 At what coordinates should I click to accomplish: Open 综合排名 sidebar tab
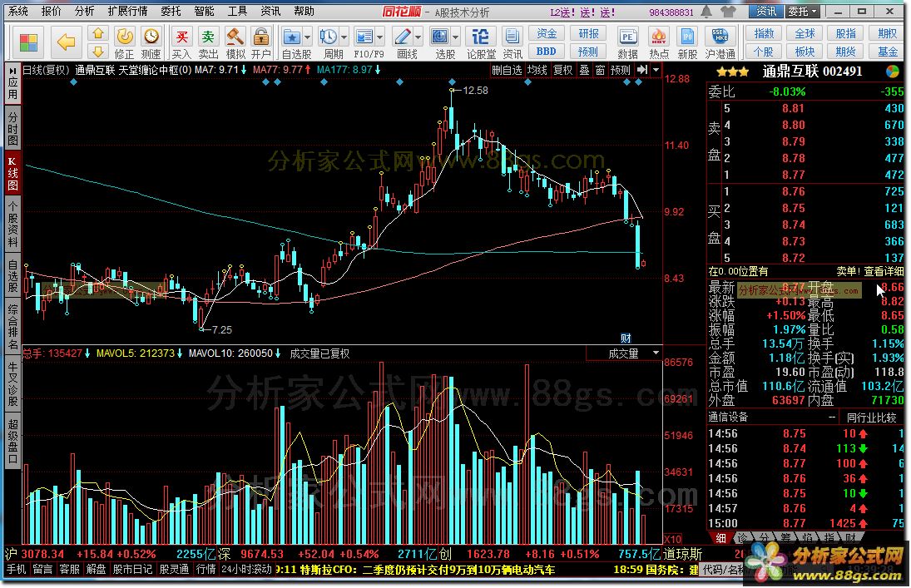tap(12, 327)
